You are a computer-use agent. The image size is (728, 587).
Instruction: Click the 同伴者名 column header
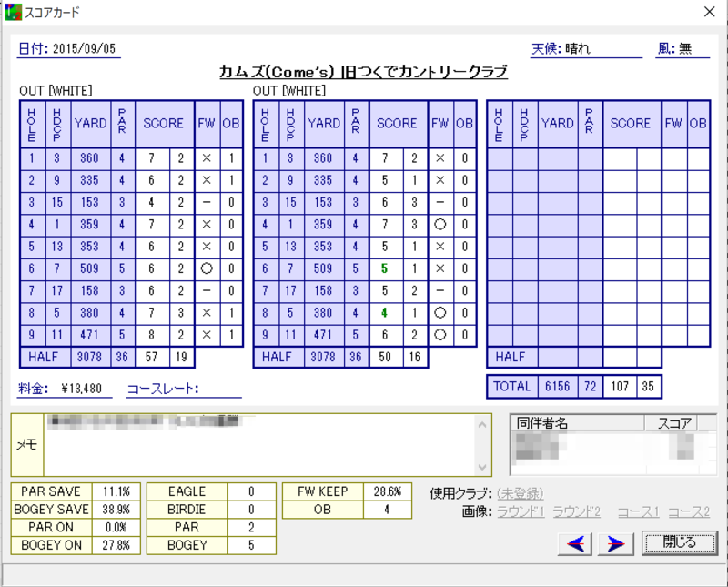[578, 423]
